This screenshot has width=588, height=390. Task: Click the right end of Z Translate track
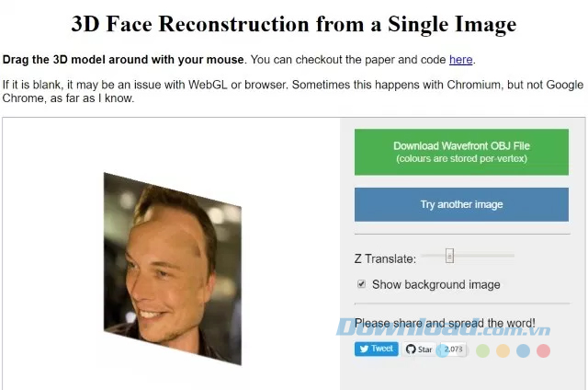[512, 256]
